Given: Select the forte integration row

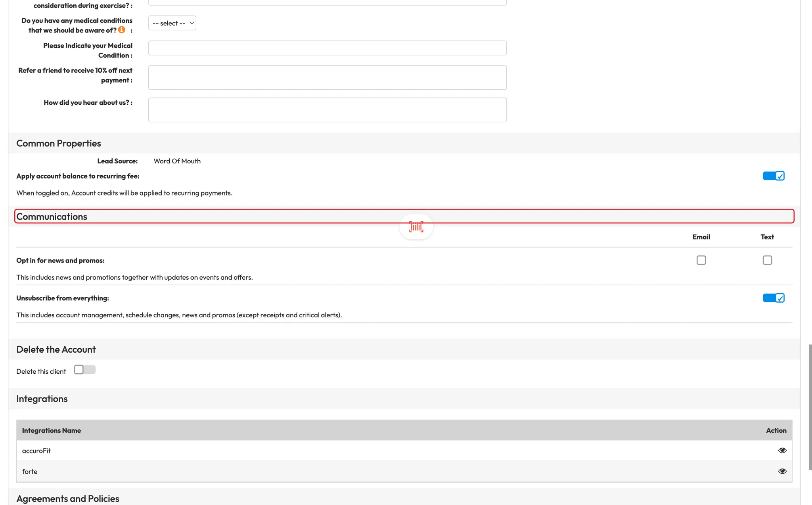Looking at the screenshot, I should 30,472.
